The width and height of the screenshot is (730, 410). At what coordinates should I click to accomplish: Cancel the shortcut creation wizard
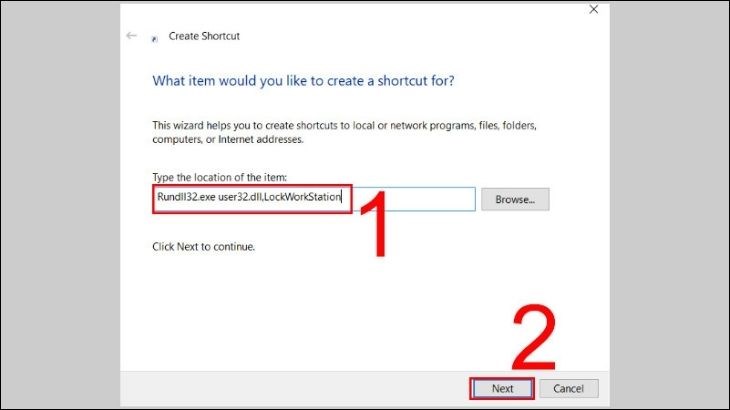click(x=568, y=388)
